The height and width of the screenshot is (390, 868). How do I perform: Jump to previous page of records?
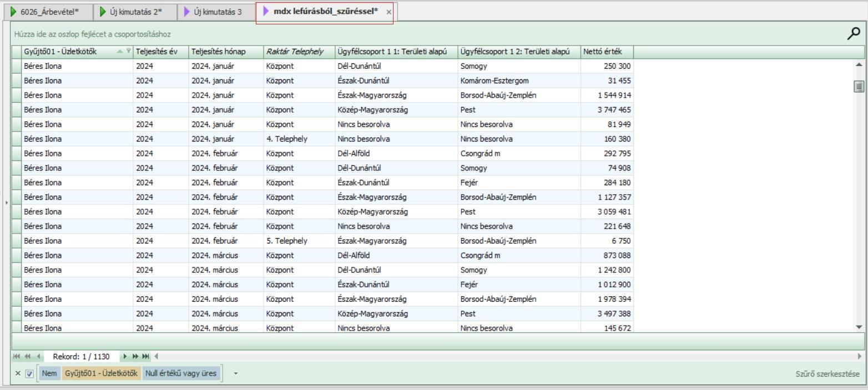[x=27, y=357]
